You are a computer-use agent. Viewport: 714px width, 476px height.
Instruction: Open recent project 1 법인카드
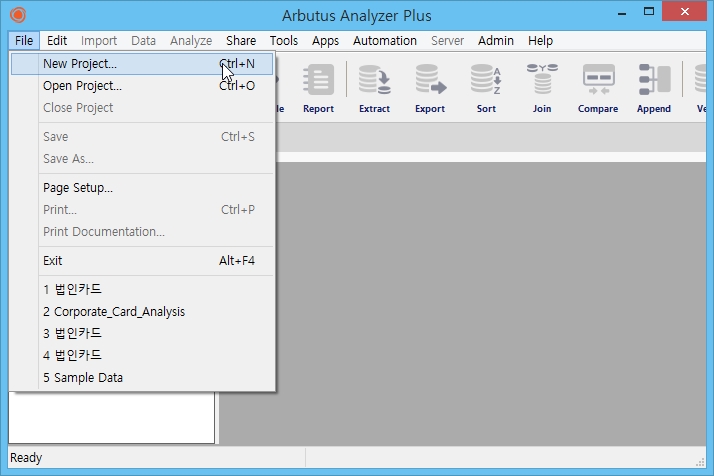(142, 289)
